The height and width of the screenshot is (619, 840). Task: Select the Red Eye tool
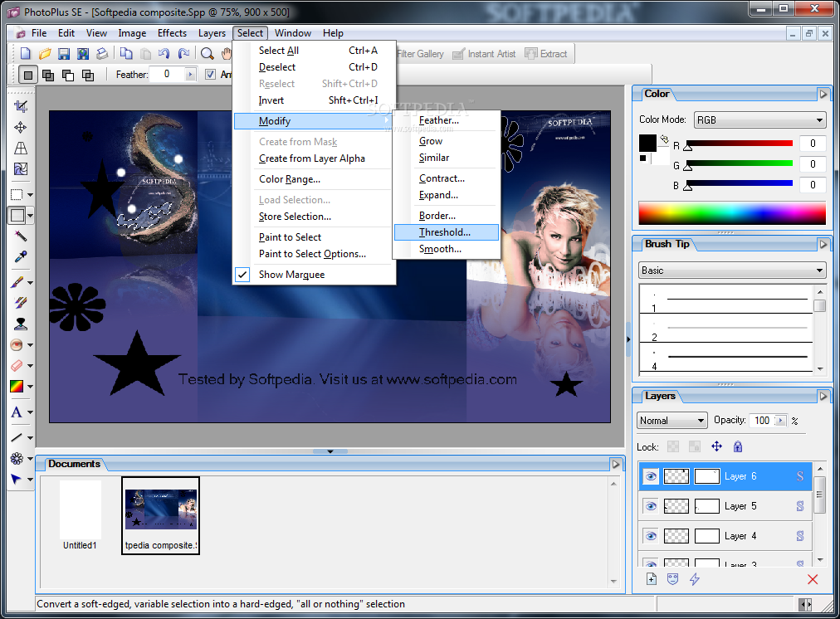click(17, 345)
